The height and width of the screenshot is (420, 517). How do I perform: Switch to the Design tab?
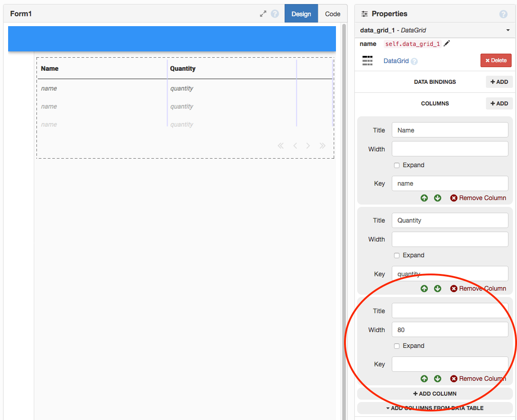(301, 14)
